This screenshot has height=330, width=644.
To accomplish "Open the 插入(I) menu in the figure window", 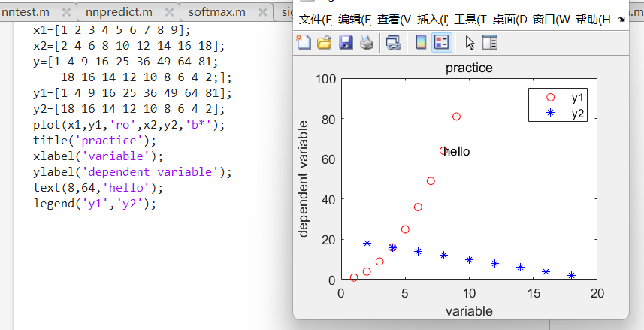I will point(432,19).
